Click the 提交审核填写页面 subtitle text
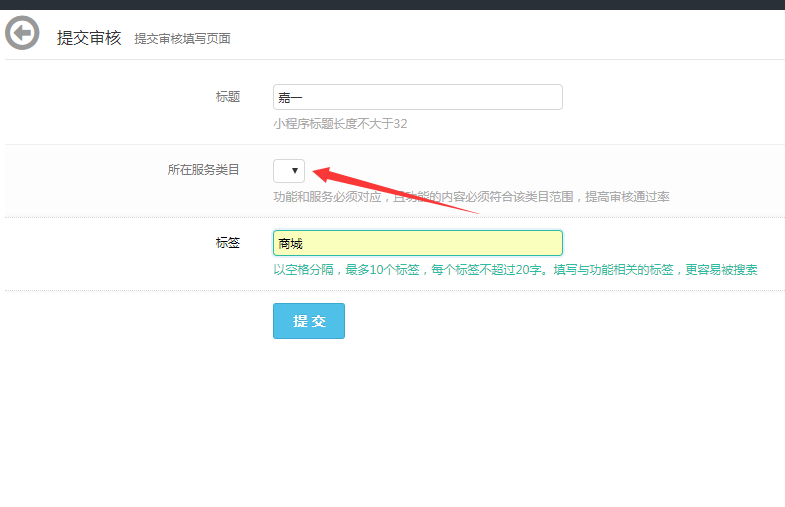 click(x=182, y=39)
